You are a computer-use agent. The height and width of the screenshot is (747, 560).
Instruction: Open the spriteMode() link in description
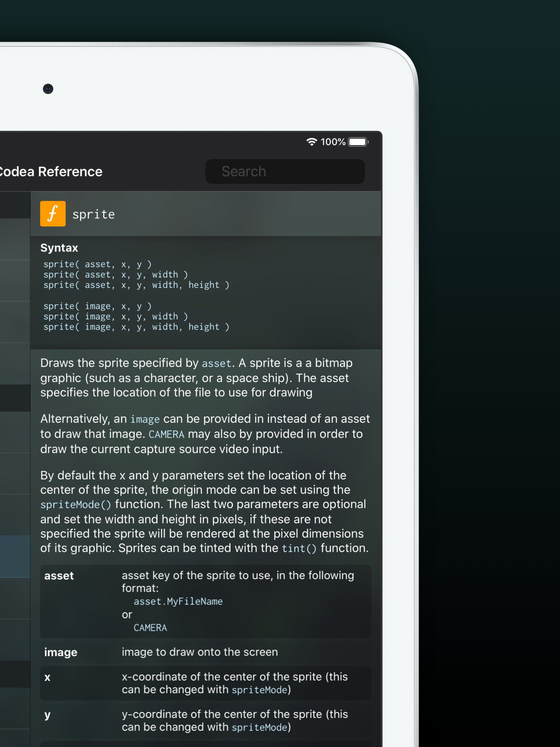(75, 504)
